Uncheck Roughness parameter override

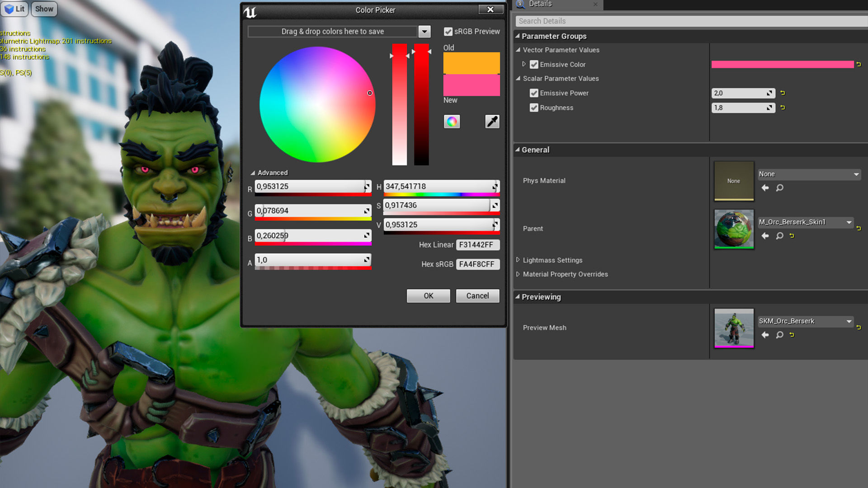(534, 108)
